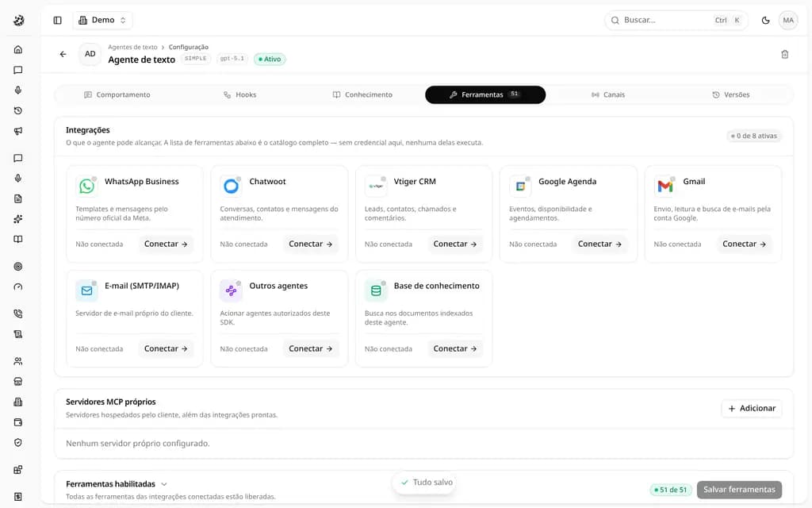Open the target bullseye icon in sidebar
The image size is (812, 508).
pos(18,267)
